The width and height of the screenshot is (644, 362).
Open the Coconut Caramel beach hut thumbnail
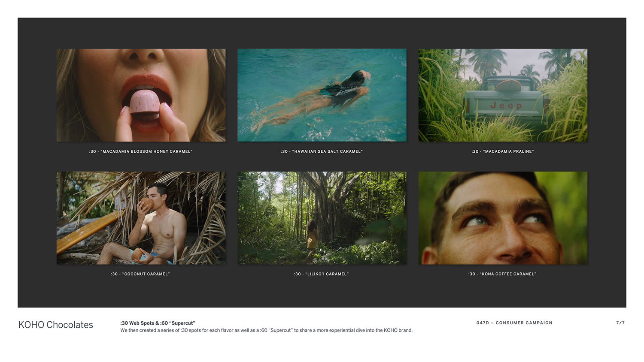click(141, 218)
